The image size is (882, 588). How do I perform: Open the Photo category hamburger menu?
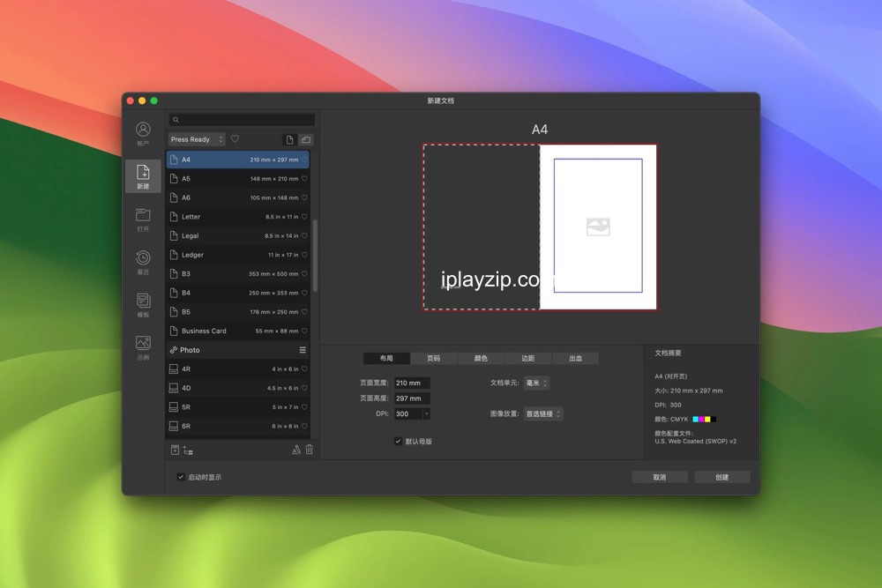pos(303,350)
